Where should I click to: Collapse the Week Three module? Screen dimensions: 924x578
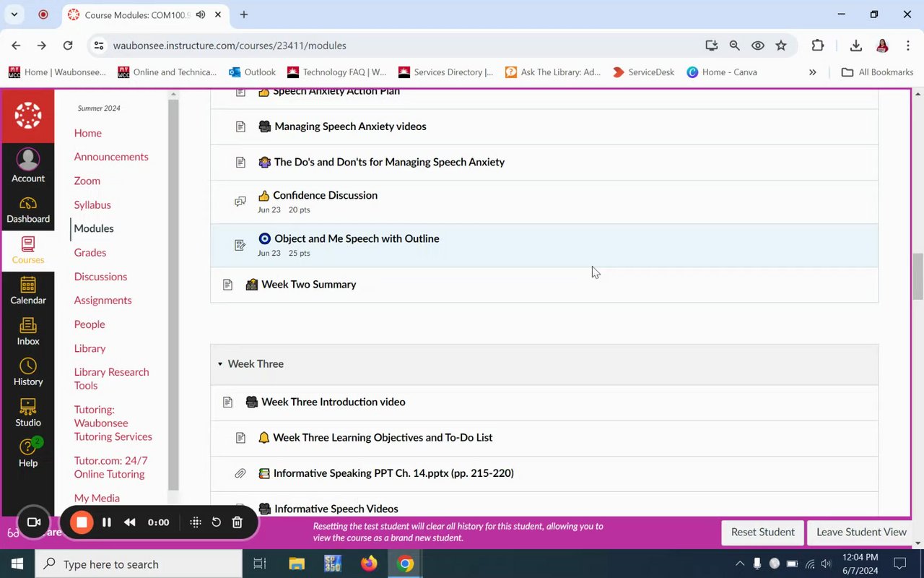pyautogui.click(x=220, y=364)
